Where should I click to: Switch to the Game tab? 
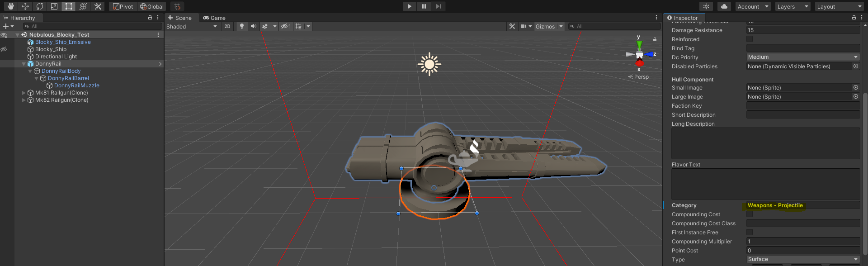click(214, 18)
